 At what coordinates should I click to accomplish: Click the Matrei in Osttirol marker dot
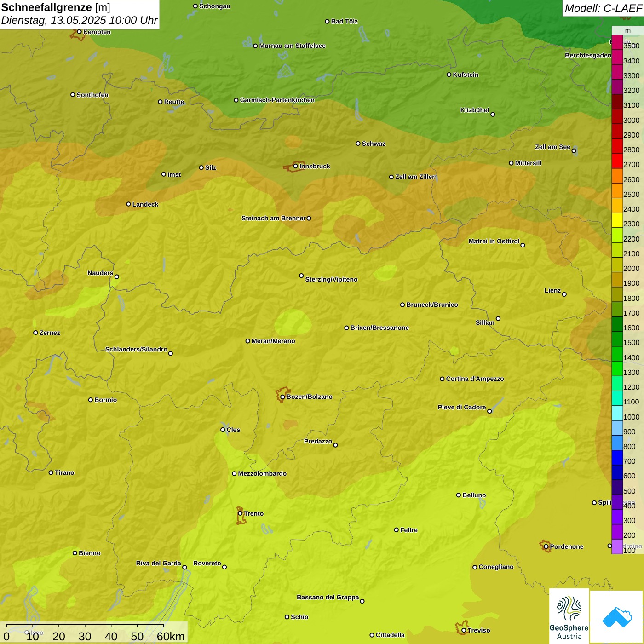pos(523,245)
